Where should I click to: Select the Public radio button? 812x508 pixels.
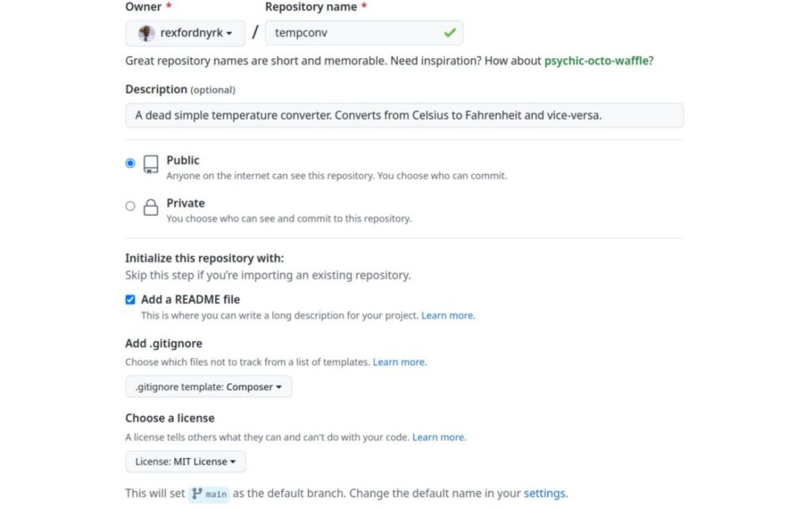(131, 163)
